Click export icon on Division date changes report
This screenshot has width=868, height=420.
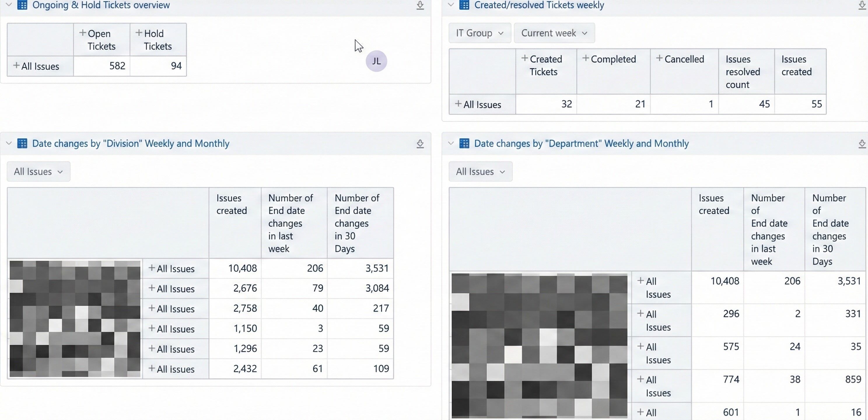420,143
